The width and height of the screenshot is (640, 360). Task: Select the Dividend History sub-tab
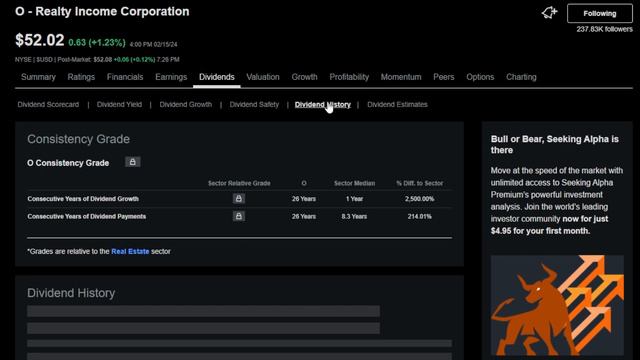322,104
